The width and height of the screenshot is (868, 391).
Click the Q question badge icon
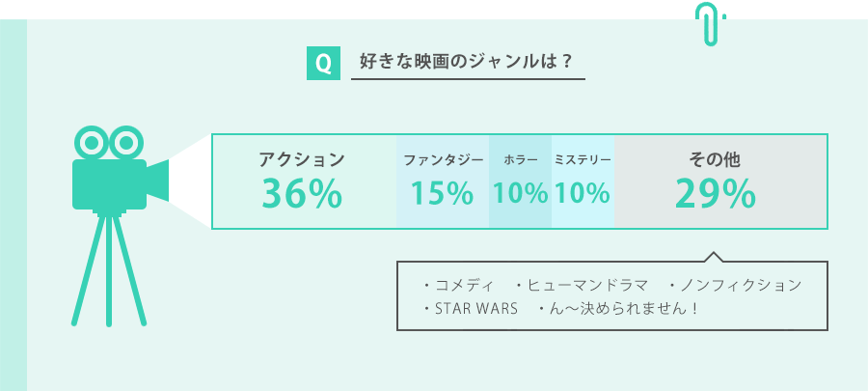tap(323, 64)
